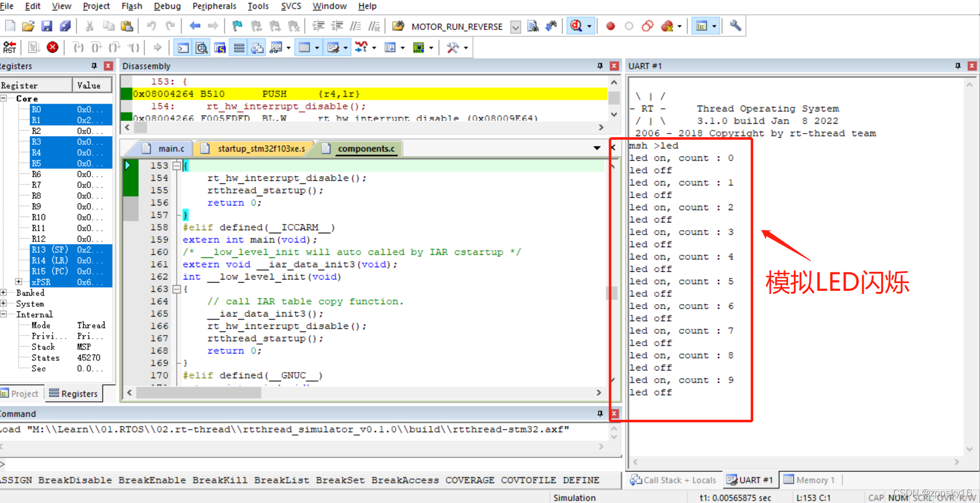Close the Disassembly panel

(x=614, y=66)
